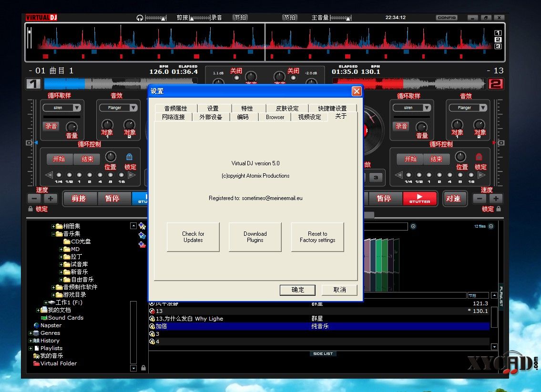Decrease left deck speed with minus button
The image size is (541, 392).
[34, 199]
